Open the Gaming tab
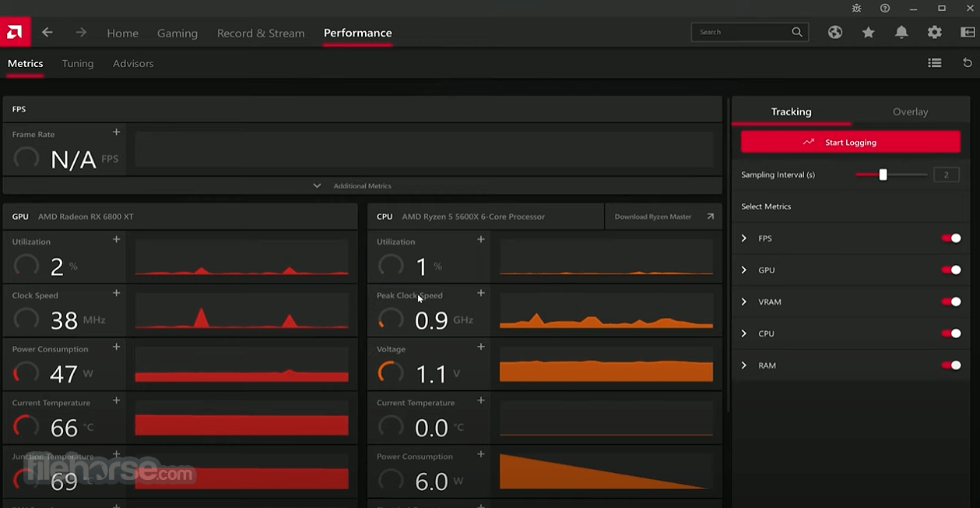This screenshot has width=980, height=508. pos(177,34)
